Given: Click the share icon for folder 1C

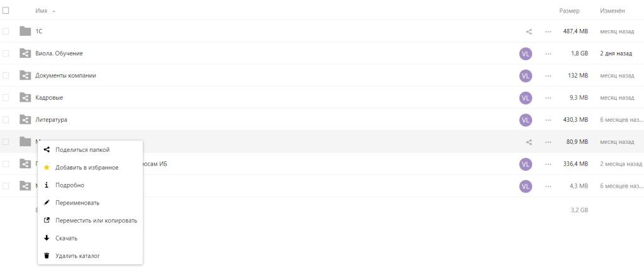Looking at the screenshot, I should click(529, 31).
